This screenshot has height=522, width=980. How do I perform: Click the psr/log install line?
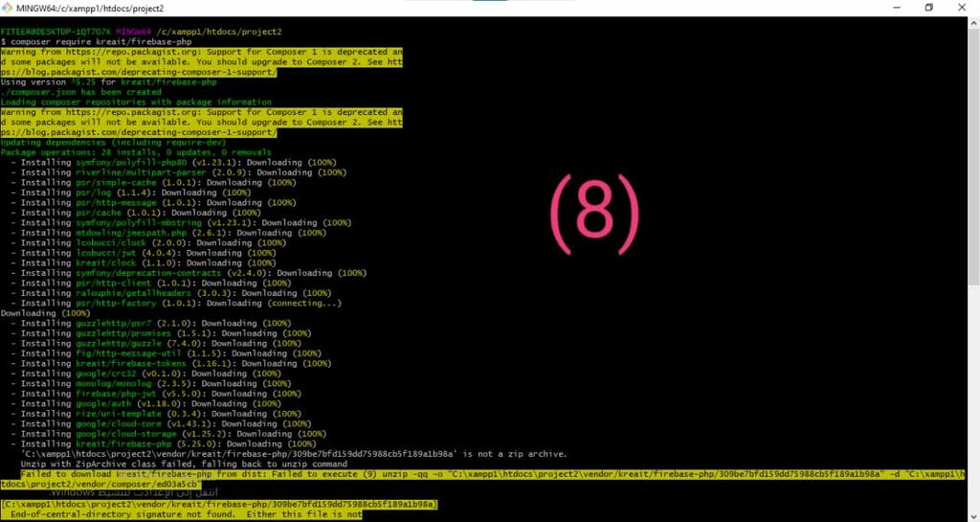click(x=130, y=193)
